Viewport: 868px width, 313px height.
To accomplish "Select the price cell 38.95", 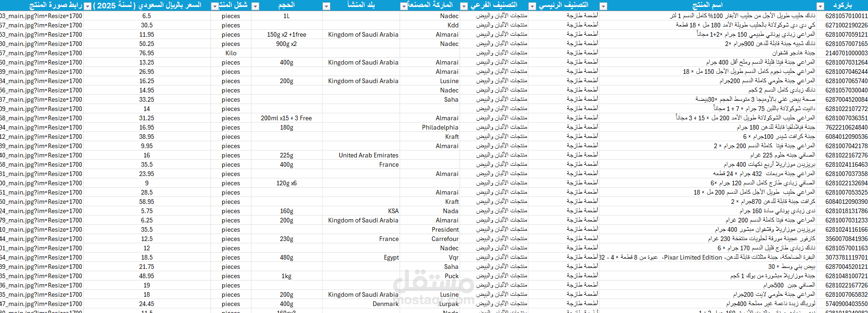I will [147, 137].
